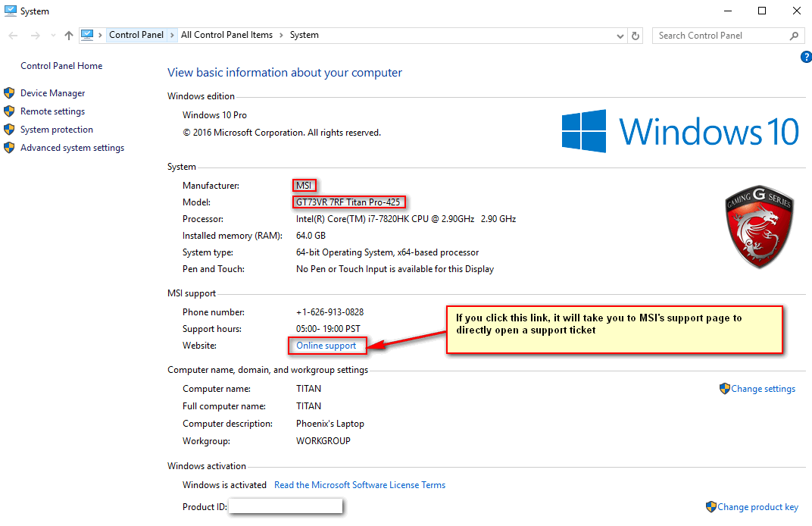
Task: Click shield icon next to Change product key
Action: click(711, 507)
